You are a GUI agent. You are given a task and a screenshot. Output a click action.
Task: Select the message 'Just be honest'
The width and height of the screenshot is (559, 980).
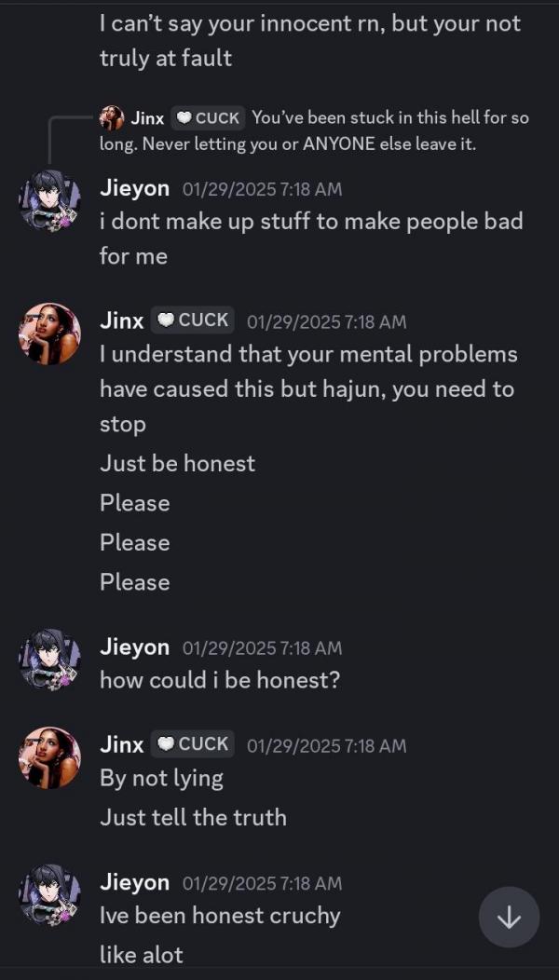178,464
